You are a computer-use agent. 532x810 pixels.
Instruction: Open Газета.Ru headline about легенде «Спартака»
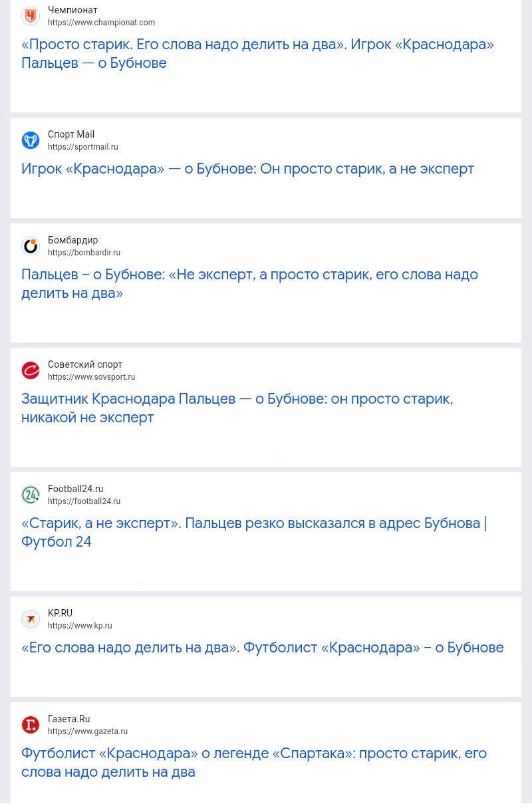click(254, 763)
